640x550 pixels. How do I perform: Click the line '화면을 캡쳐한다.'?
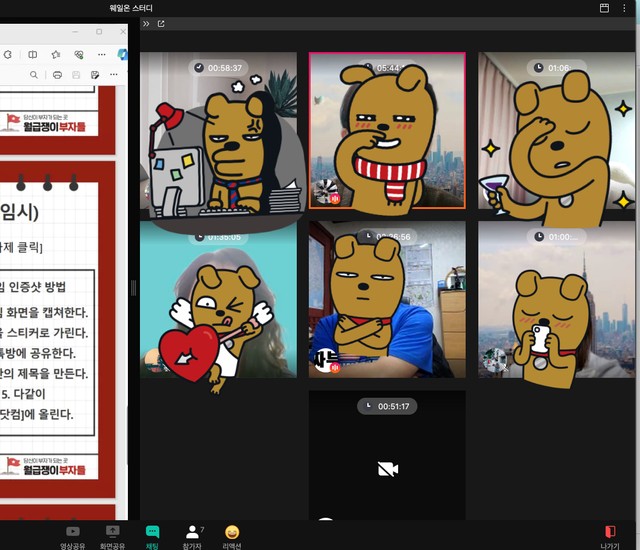(x=47, y=313)
